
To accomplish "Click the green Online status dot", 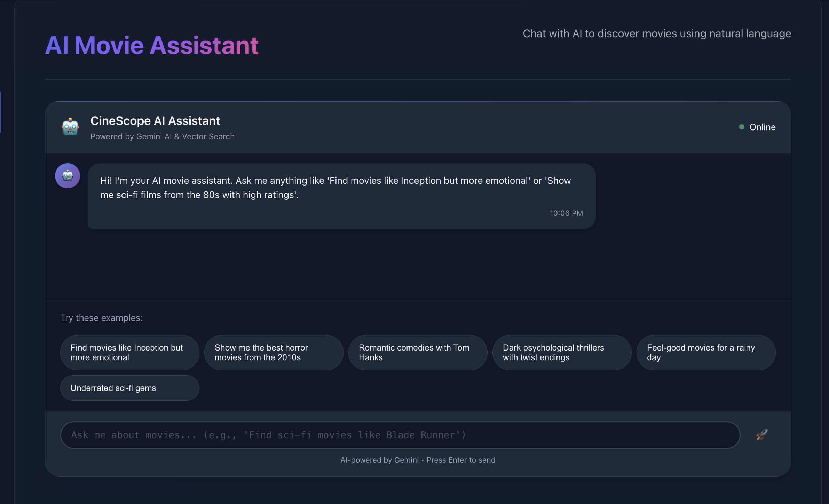I will point(742,127).
